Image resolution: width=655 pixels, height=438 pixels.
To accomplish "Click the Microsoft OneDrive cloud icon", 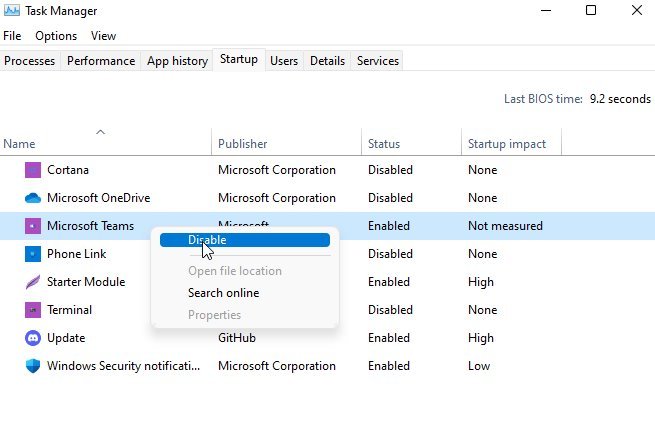I will (33, 198).
